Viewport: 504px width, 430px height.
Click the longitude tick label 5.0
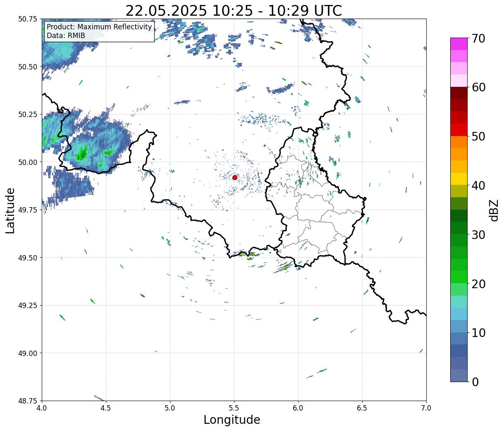pyautogui.click(x=170, y=408)
